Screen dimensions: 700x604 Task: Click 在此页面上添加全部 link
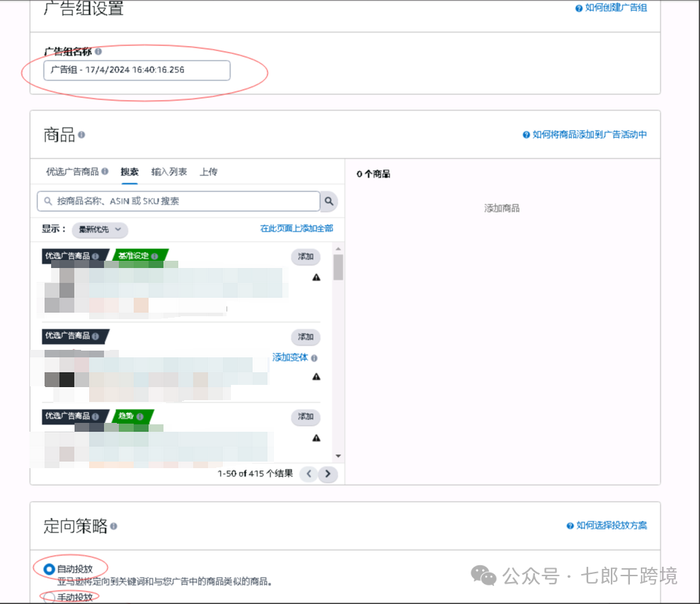297,229
